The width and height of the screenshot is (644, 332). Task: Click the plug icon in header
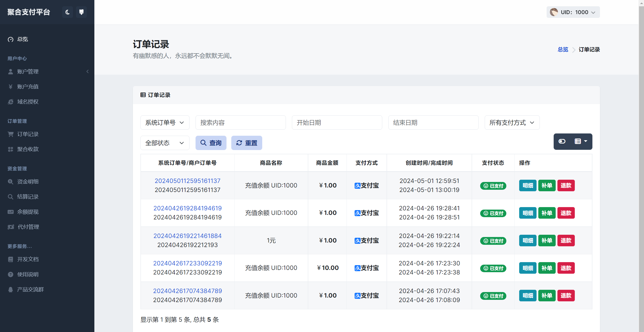point(81,12)
